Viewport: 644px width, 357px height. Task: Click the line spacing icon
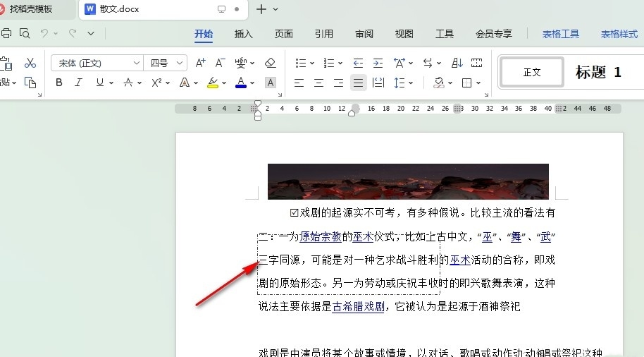coord(400,83)
